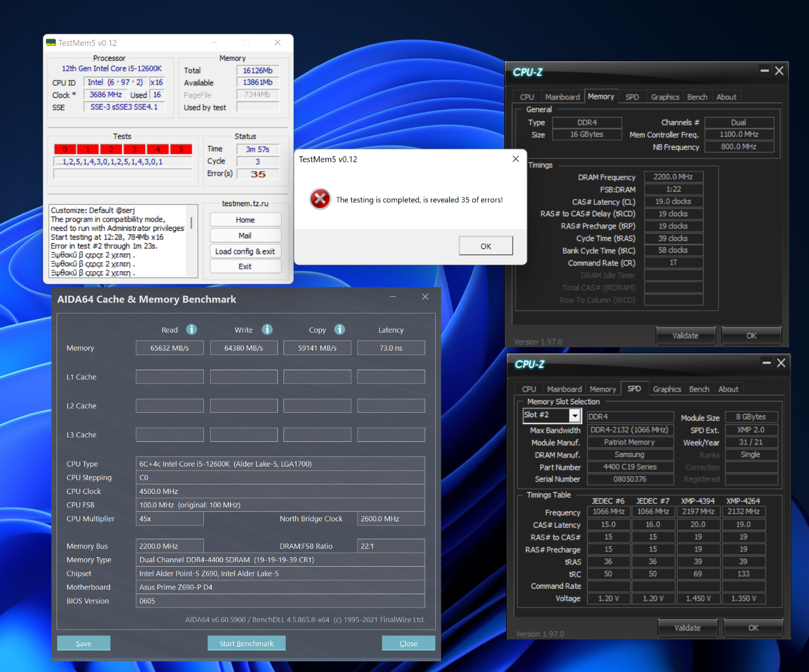This screenshot has width=809, height=672.
Task: Click OK in TestMem5 error dialog
Action: [486, 246]
